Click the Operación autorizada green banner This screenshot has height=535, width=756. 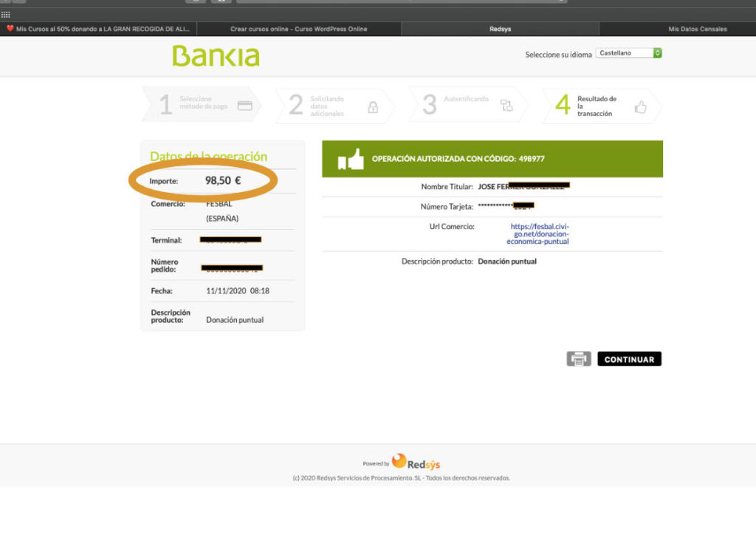click(492, 159)
